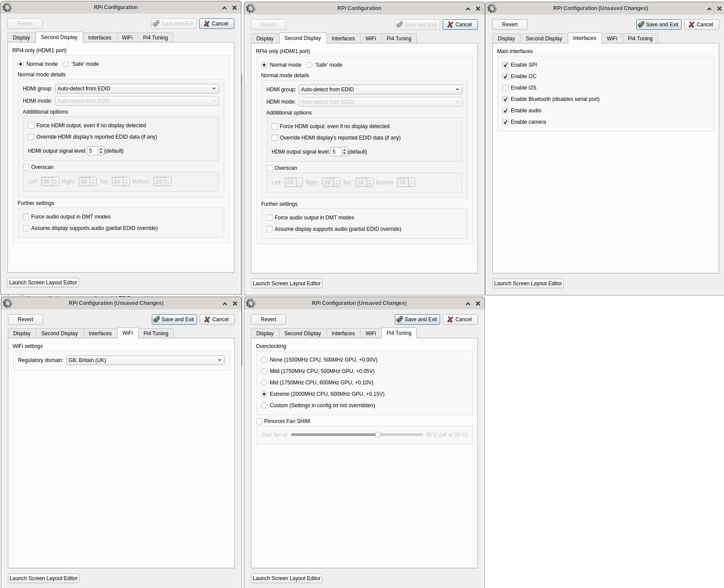Viewport: 724px width, 588px height.
Task: Roll up the Interfaces window with the titlebar arrow
Action: (709, 8)
